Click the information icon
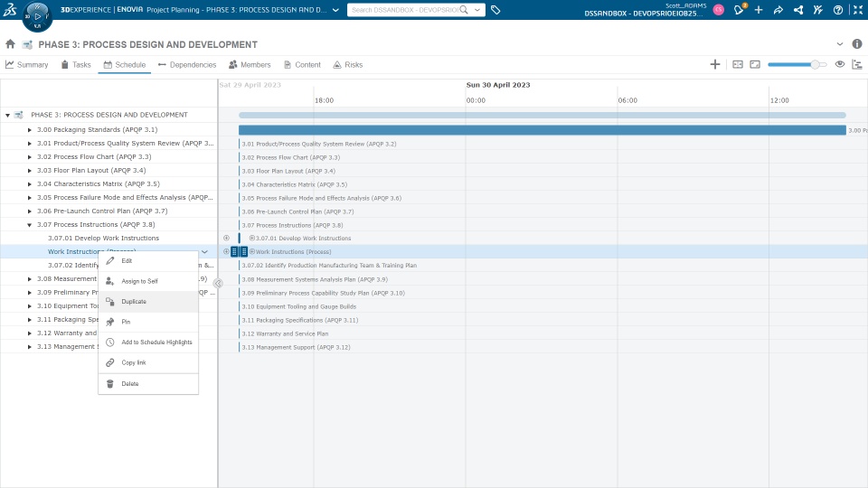This screenshot has height=488, width=868. pos(856,44)
